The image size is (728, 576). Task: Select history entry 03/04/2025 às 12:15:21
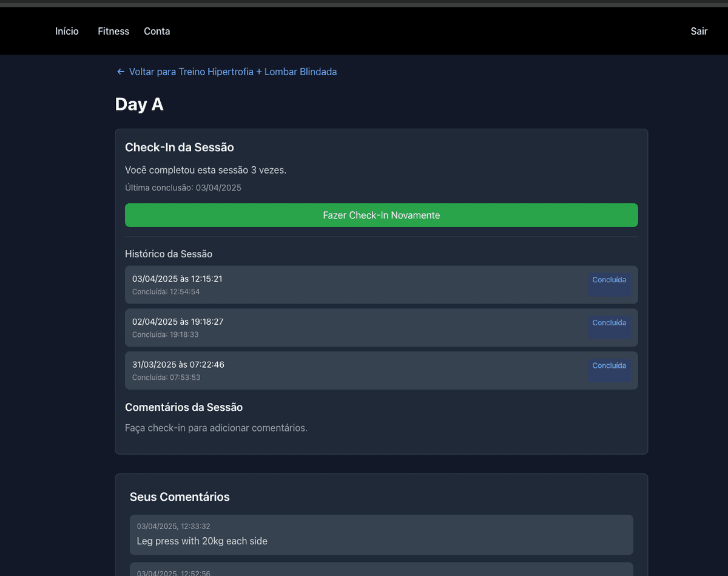click(x=382, y=285)
